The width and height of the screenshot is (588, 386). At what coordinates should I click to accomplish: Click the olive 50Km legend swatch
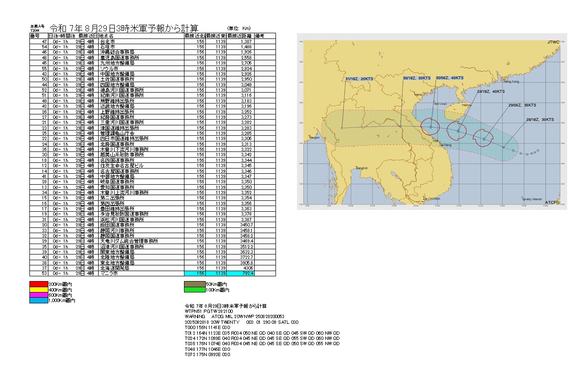[193, 283]
